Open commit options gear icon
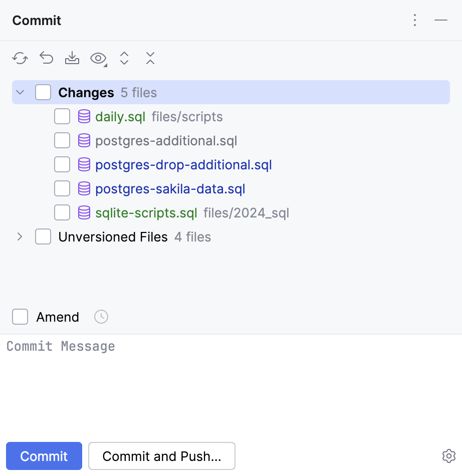This screenshot has height=476, width=462. click(x=448, y=456)
